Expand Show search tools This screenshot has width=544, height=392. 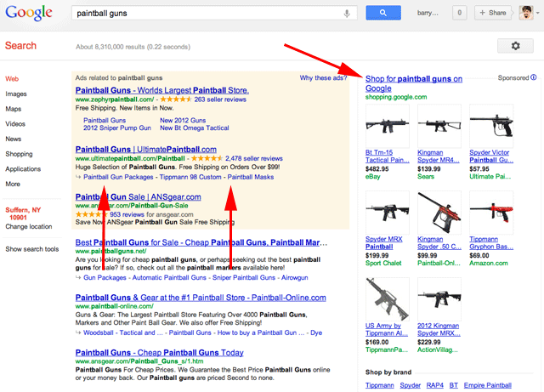tap(32, 249)
